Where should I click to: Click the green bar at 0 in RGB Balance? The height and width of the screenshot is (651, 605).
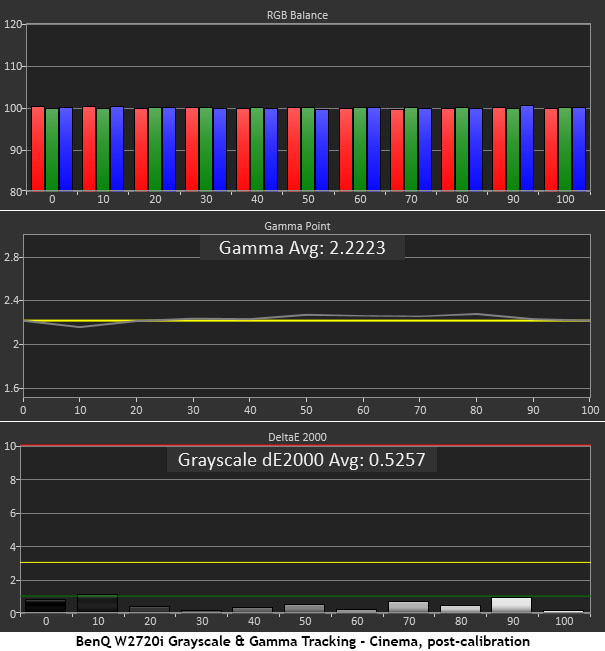click(x=52, y=150)
